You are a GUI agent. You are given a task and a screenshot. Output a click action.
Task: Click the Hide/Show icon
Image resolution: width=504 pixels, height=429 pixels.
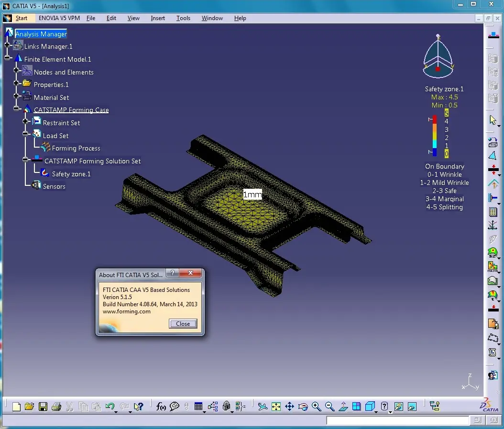pos(399,407)
